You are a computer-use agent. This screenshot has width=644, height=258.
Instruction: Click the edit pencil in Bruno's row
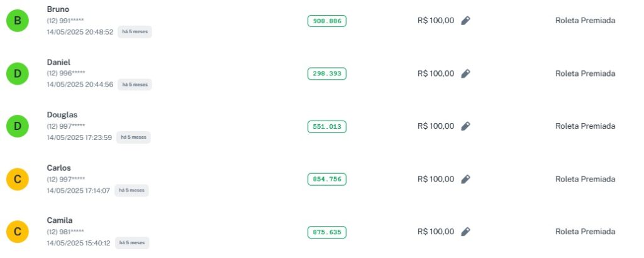465,21
